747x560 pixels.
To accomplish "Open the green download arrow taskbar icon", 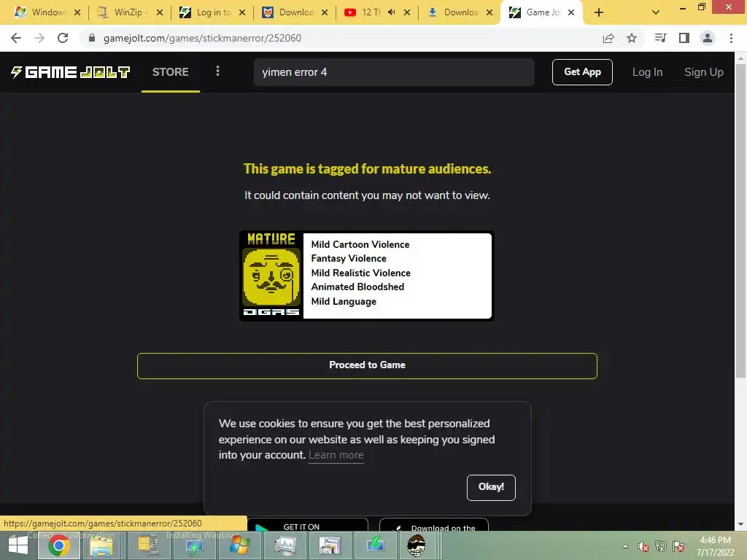I will 376,545.
